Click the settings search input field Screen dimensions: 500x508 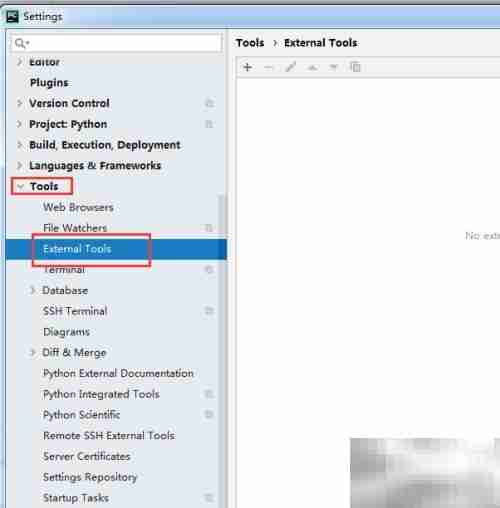pos(117,43)
